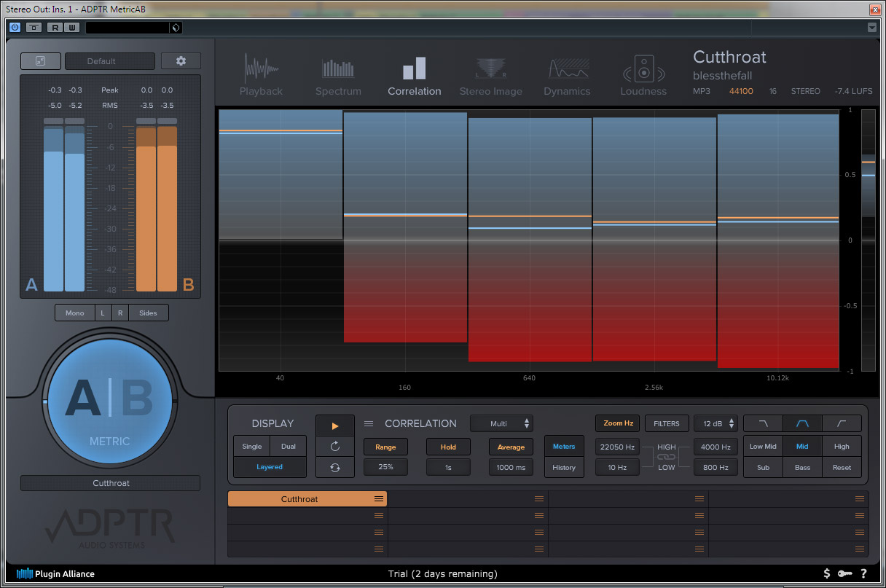Select the Correlation tab
The height and width of the screenshot is (588, 886).
[x=415, y=75]
